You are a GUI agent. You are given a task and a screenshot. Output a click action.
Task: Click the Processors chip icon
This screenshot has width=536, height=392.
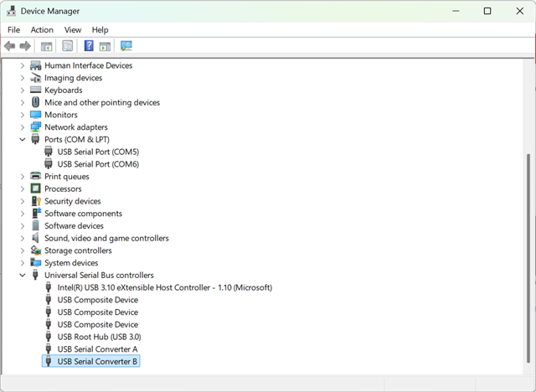(35, 188)
